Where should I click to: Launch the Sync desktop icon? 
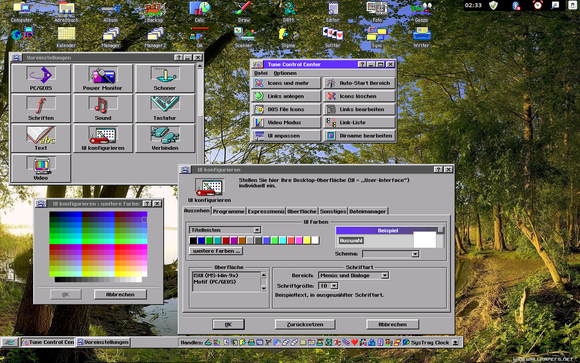click(377, 37)
